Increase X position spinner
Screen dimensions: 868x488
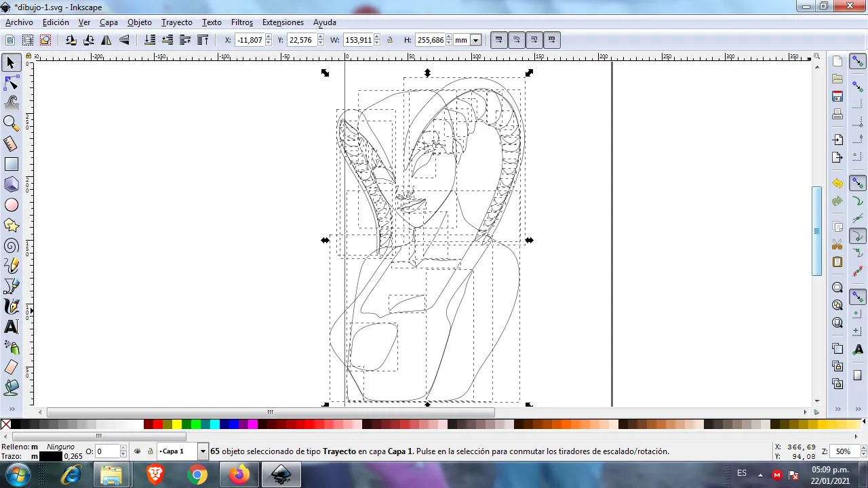(269, 37)
